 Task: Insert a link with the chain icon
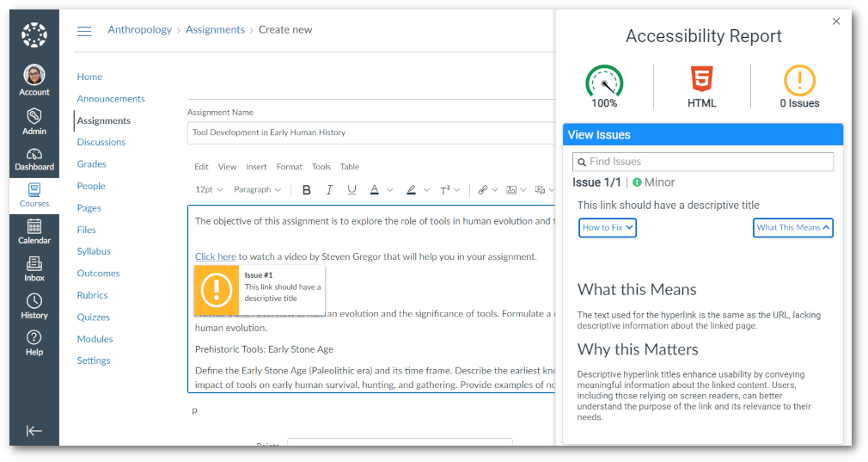483,190
